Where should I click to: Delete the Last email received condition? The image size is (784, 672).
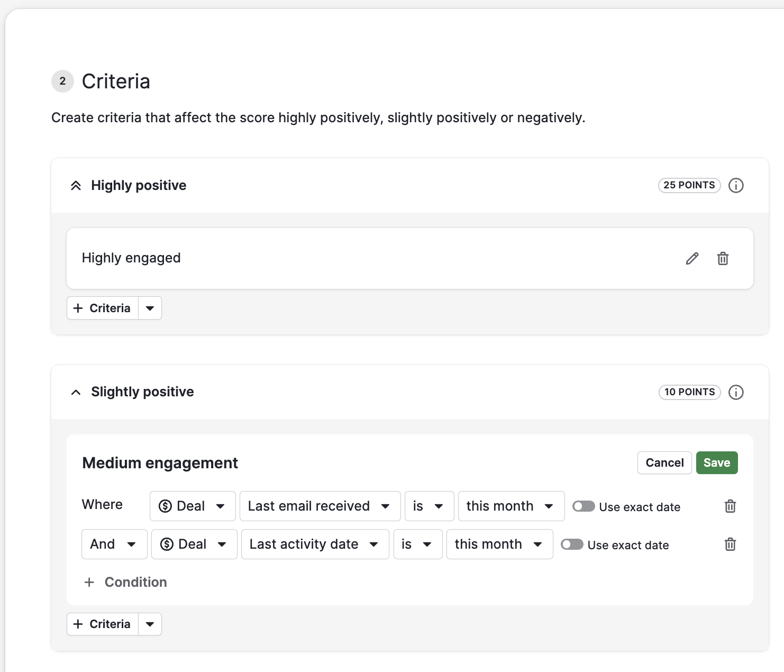(x=730, y=506)
